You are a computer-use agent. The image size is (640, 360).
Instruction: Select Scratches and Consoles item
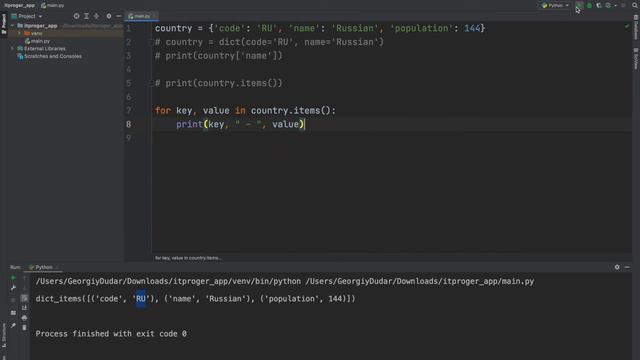[49, 56]
